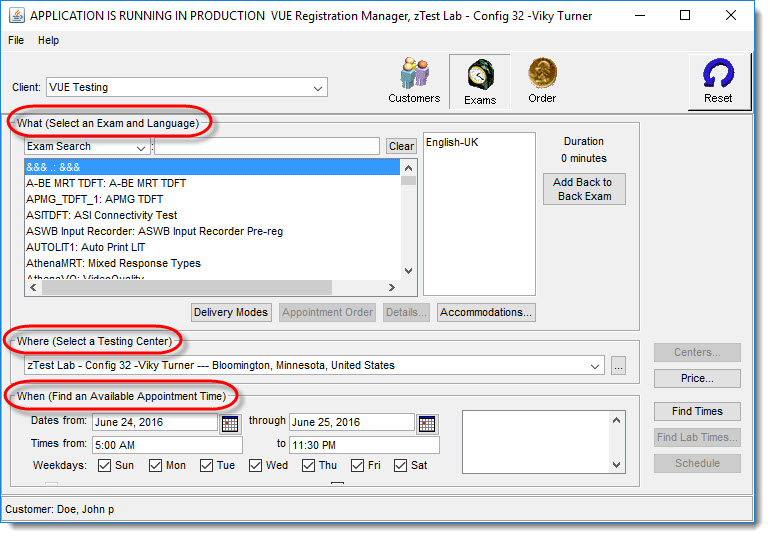
Task: Uncheck the Wed weekday checkbox
Action: click(255, 465)
